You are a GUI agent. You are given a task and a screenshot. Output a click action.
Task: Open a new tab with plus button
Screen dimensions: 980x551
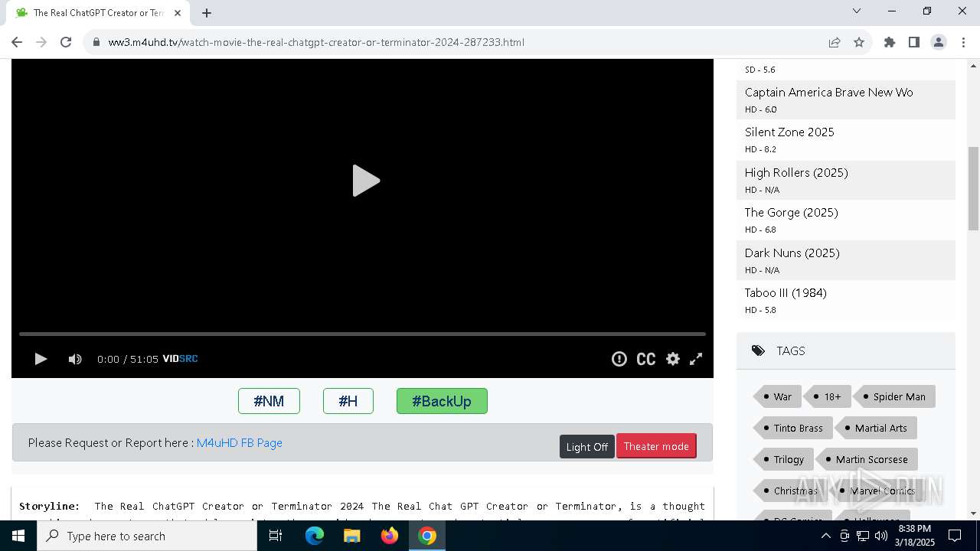pyautogui.click(x=207, y=13)
